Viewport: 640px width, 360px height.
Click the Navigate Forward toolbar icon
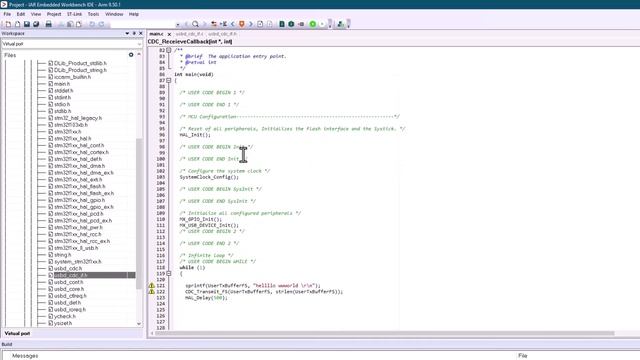tap(269, 24)
